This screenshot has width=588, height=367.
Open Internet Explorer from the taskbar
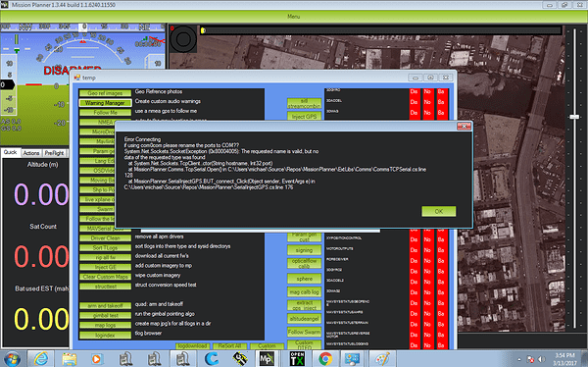tap(40, 359)
